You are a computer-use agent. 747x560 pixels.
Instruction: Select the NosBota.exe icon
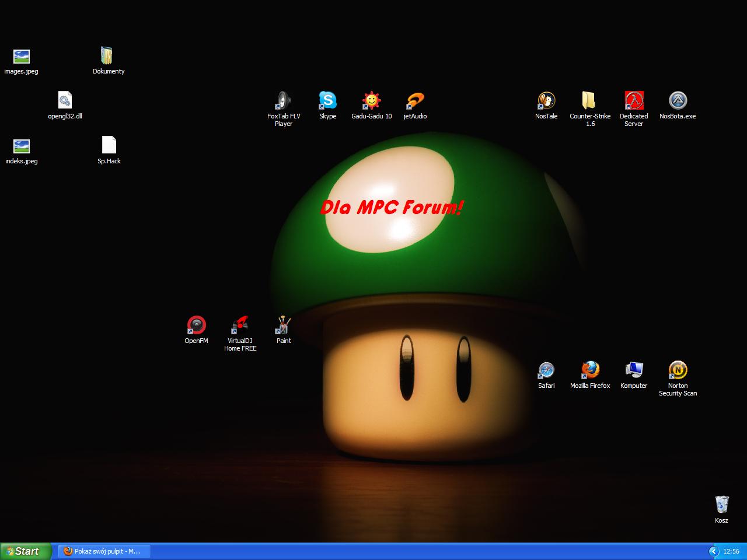[x=678, y=100]
